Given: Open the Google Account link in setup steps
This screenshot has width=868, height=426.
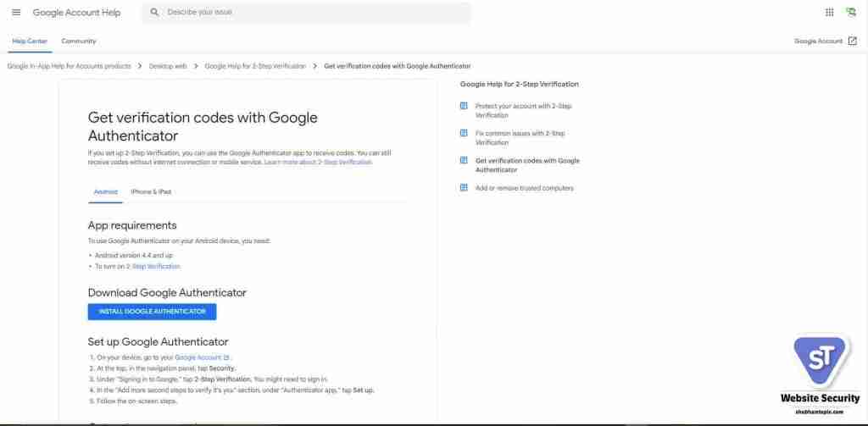Looking at the screenshot, I should pyautogui.click(x=202, y=358).
